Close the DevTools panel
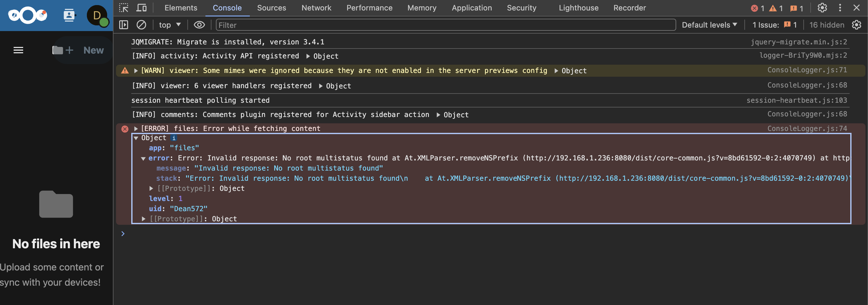The image size is (868, 305). (x=856, y=8)
